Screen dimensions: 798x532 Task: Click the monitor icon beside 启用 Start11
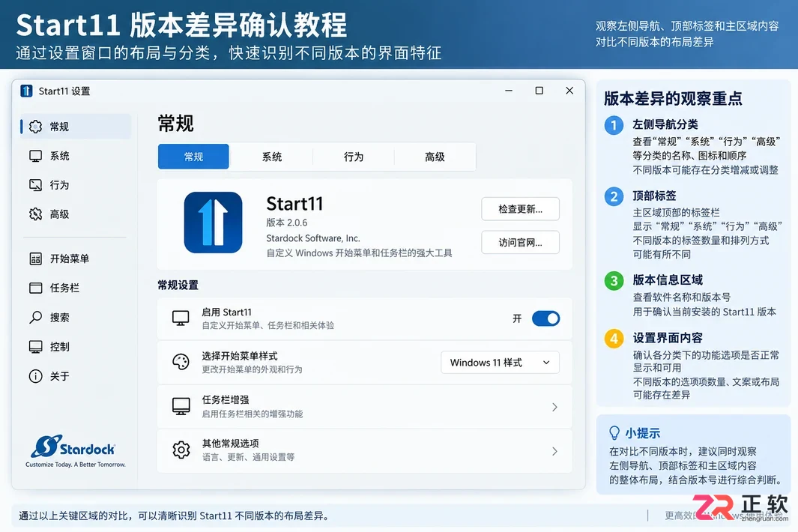pos(181,318)
